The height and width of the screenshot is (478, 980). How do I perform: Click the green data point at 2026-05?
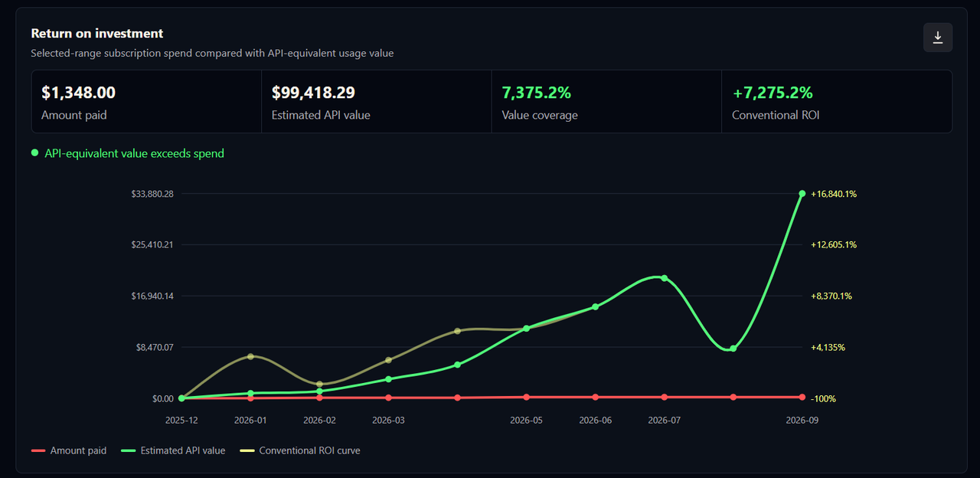pyautogui.click(x=526, y=328)
